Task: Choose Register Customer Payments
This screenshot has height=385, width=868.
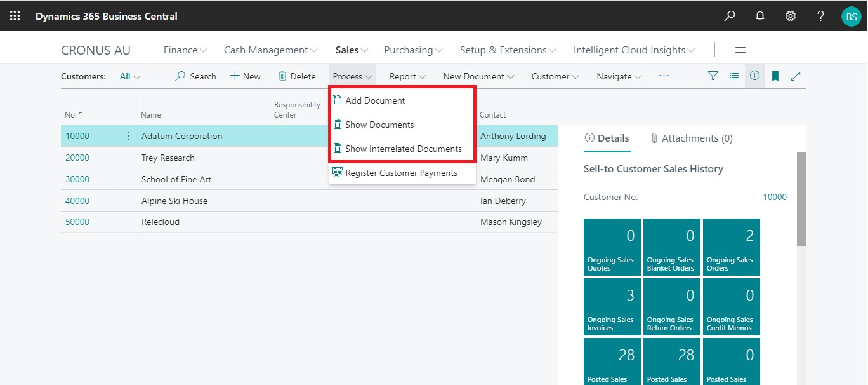Action: 401,173
